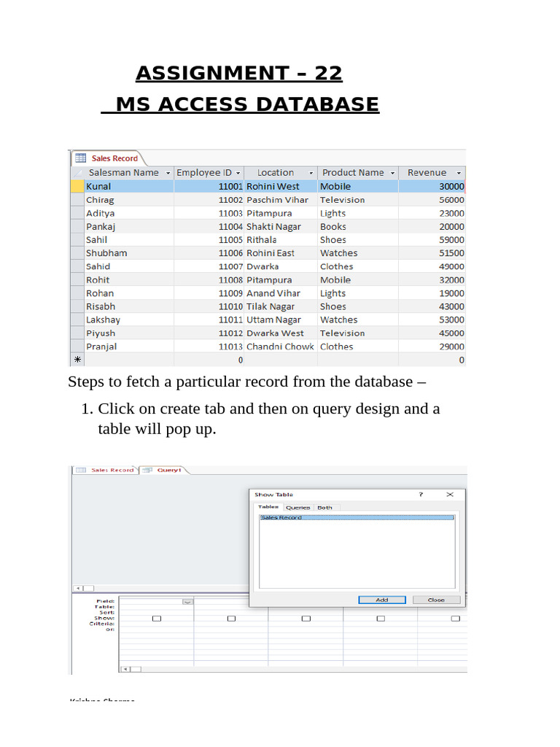Click the Lakshay name cell
This screenshot has width=560, height=747.
(129, 320)
